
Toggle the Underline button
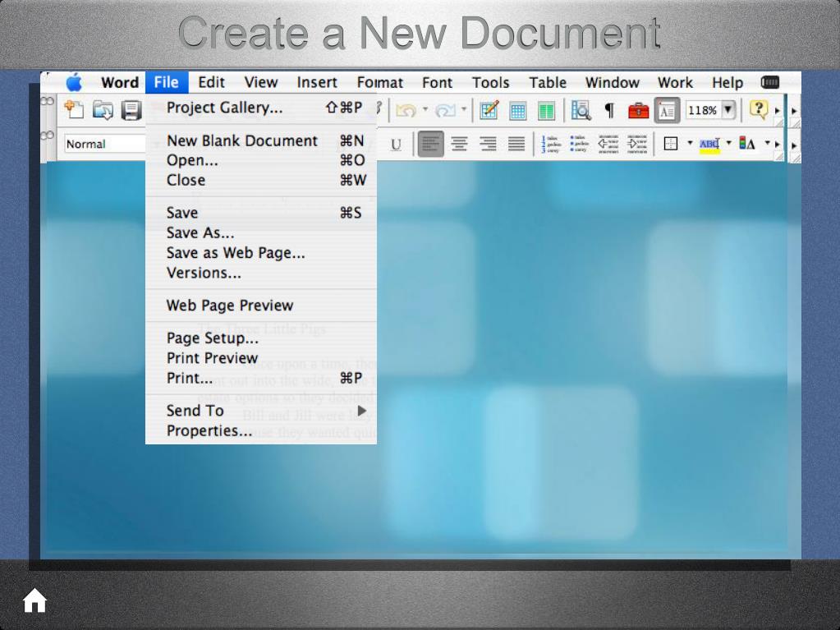(x=396, y=144)
